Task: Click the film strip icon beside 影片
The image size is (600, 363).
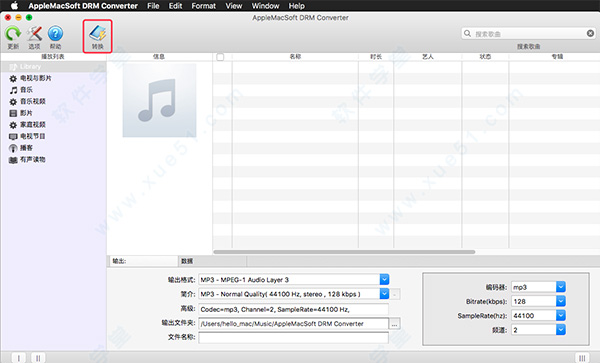Action: point(13,113)
